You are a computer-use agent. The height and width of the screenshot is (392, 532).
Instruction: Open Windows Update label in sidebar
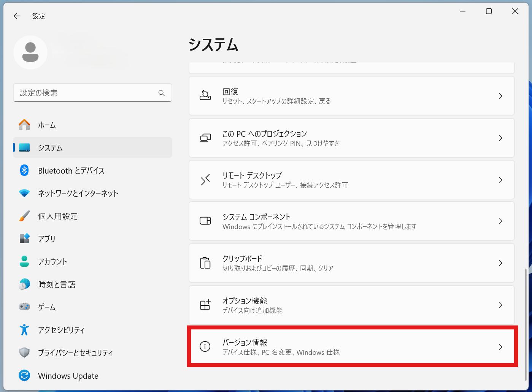click(x=68, y=376)
